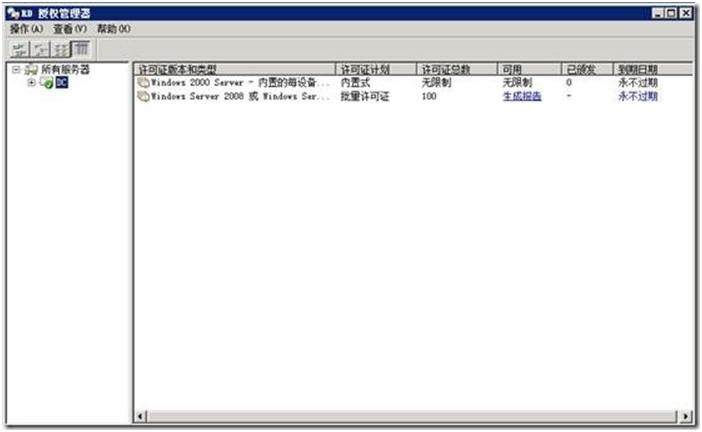This screenshot has height=432, width=702.
Task: Click the third toolbar icon (list view)
Action: click(60, 49)
